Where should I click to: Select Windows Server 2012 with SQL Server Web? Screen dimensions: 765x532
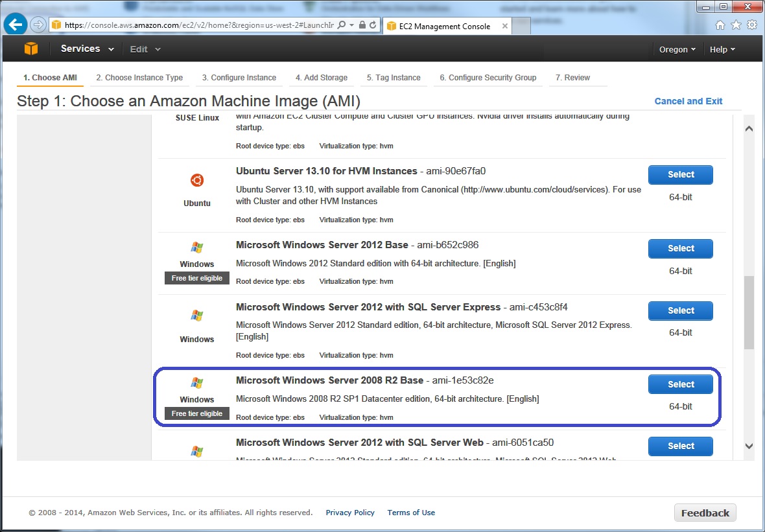[x=681, y=446]
